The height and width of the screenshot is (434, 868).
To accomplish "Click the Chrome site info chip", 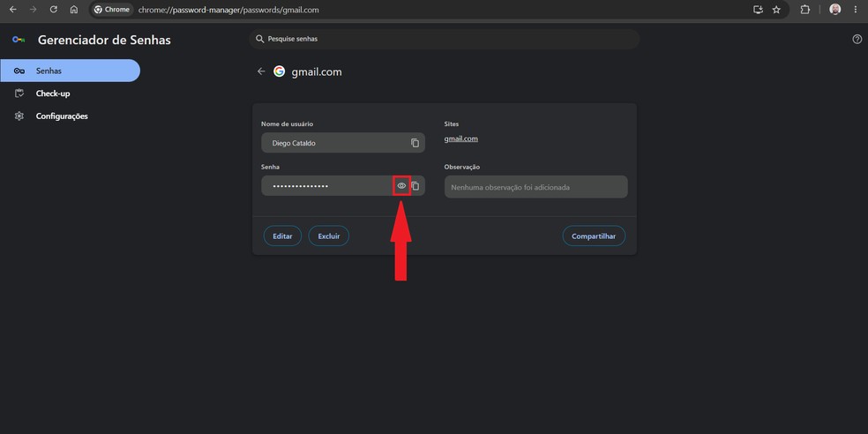I will [x=112, y=10].
